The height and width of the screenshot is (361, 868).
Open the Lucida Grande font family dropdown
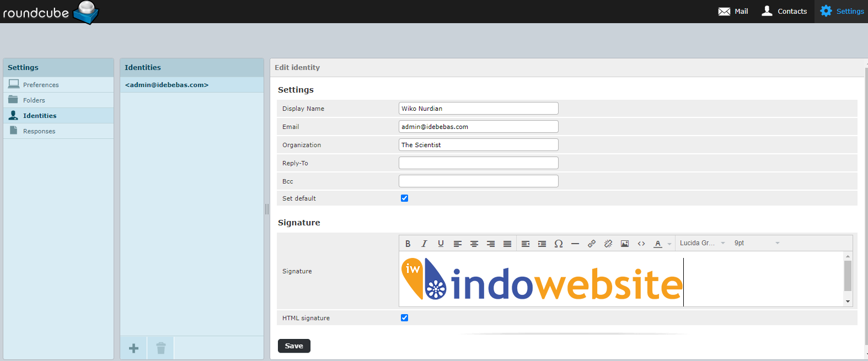(701, 243)
